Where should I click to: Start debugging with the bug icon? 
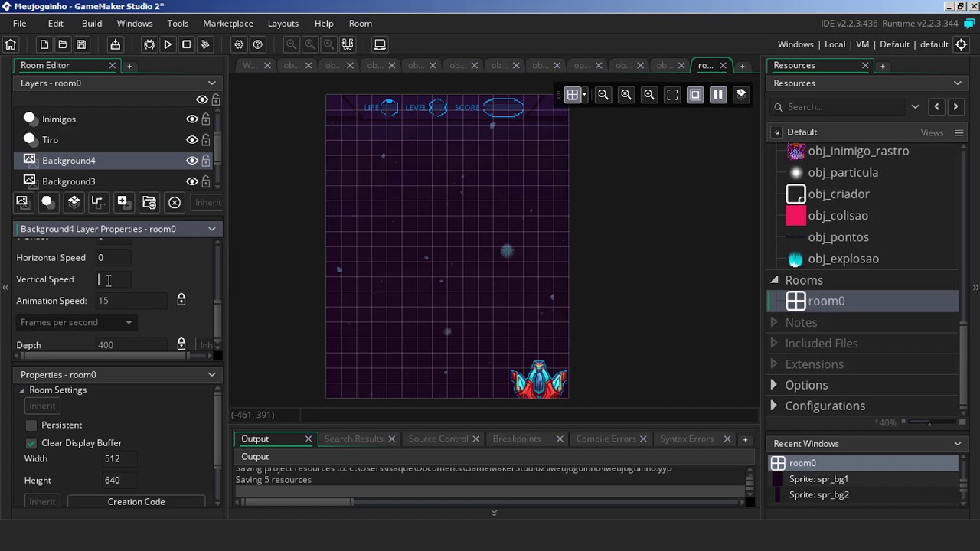point(149,44)
